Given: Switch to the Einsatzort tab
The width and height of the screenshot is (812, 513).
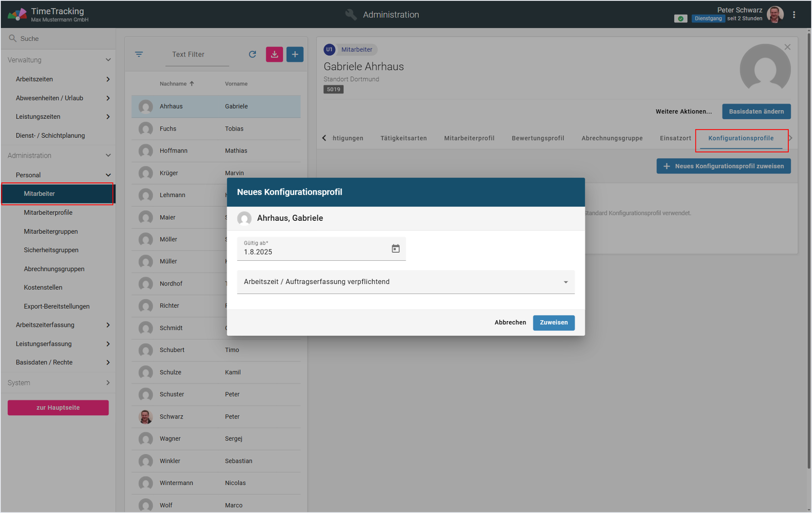Looking at the screenshot, I should 675,138.
